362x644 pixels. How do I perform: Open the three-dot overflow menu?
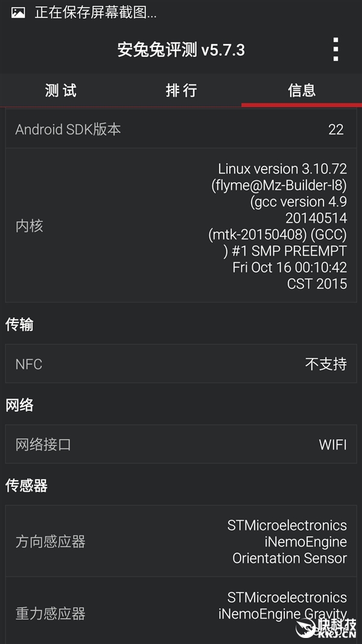point(336,50)
